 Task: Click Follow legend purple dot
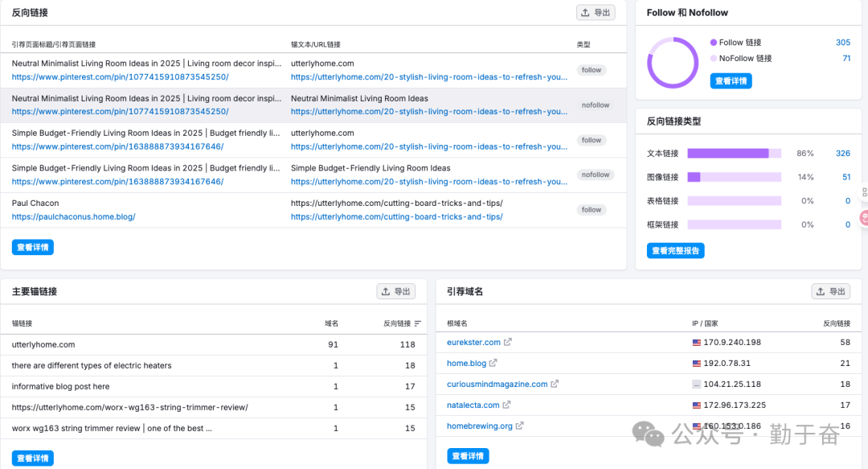[x=714, y=42]
